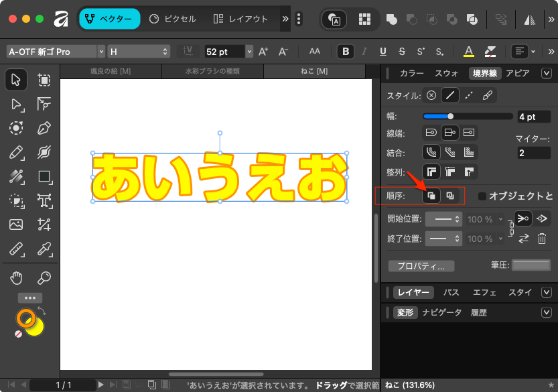The width and height of the screenshot is (558, 392).
Task: Select the Hand view tool
Action: 15,278
